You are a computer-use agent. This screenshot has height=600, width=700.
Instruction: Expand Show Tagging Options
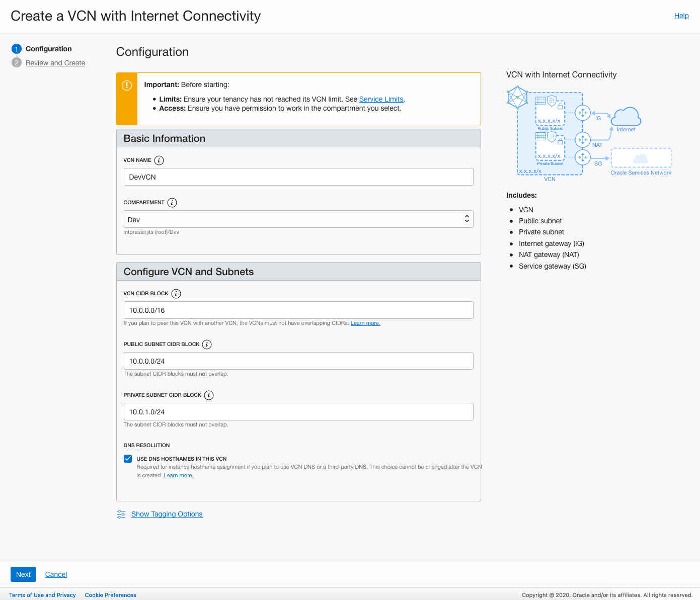(x=167, y=514)
